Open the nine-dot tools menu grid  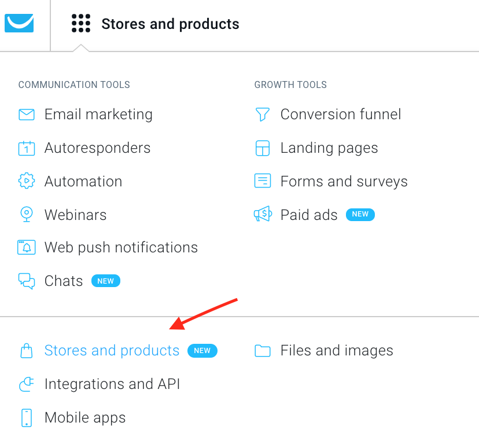tap(81, 23)
